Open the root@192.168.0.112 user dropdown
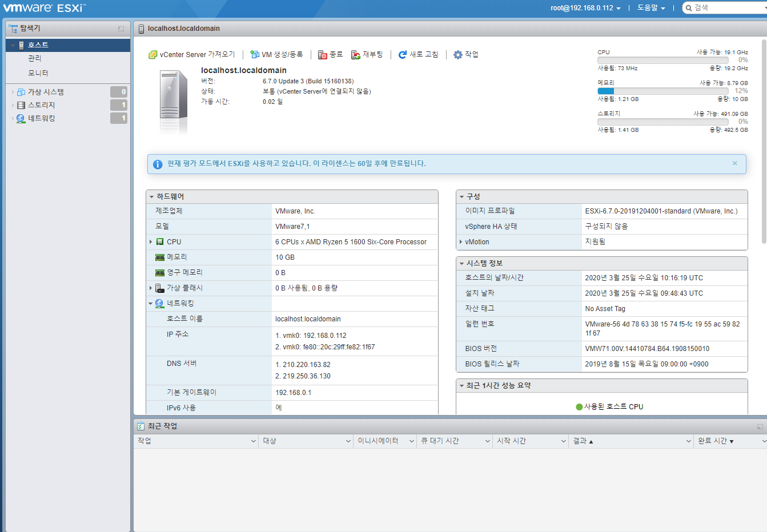 [585, 8]
